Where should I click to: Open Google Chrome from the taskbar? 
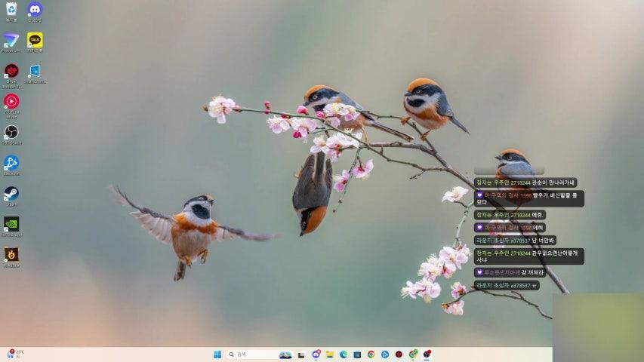(x=371, y=354)
